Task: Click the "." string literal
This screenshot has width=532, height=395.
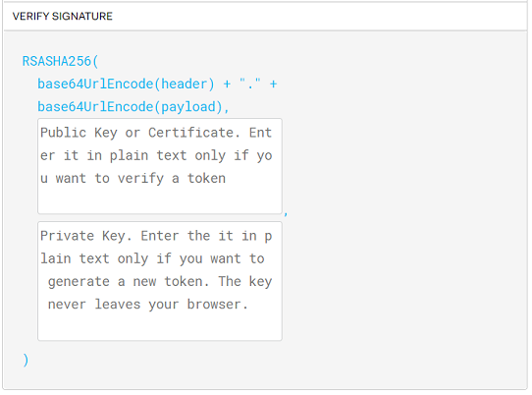Action: pos(250,83)
